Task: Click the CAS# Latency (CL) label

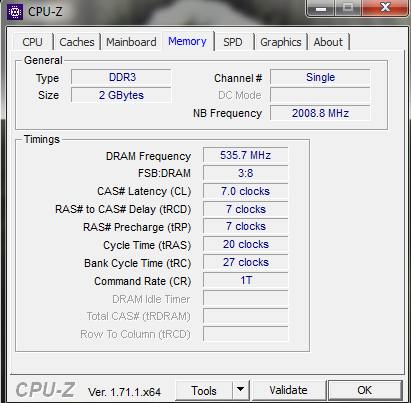Action: 144,191
